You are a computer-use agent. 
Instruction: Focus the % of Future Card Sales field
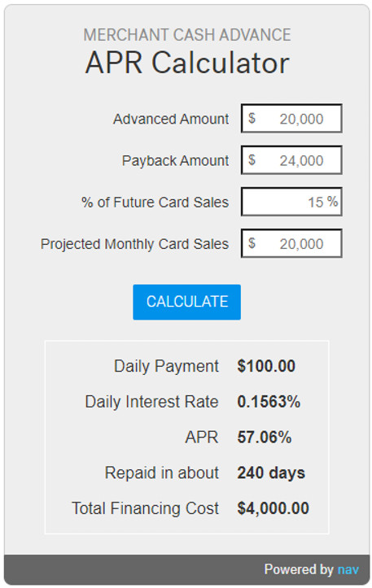pyautogui.click(x=291, y=202)
